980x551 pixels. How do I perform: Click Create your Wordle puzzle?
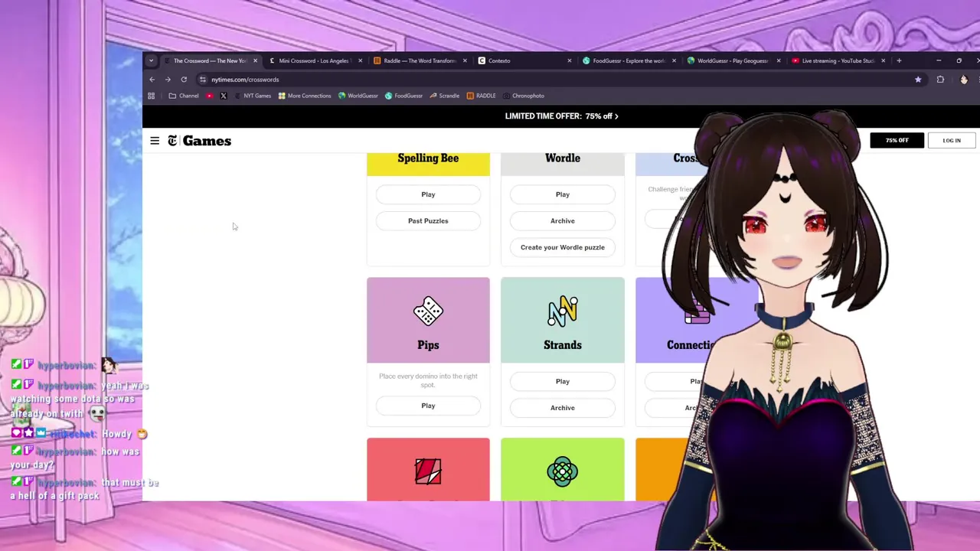(x=563, y=247)
